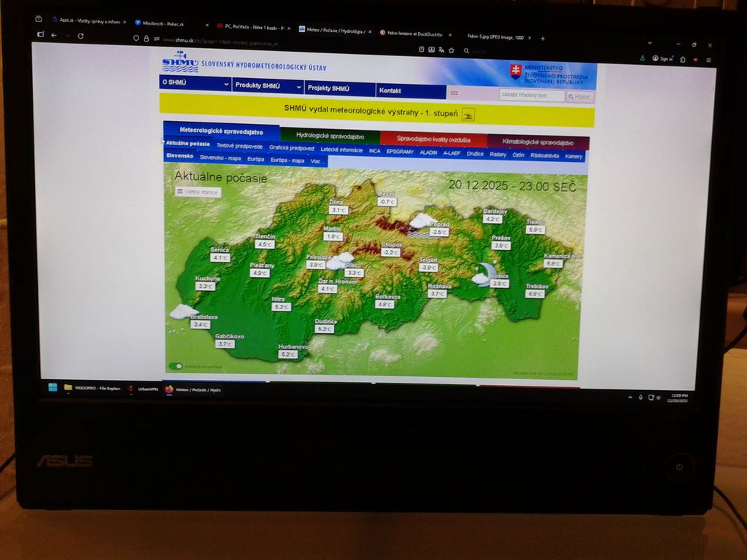Expand the Produkty SHMÚ dropdown menu
Image resolution: width=747 pixels, height=560 pixels.
click(268, 86)
